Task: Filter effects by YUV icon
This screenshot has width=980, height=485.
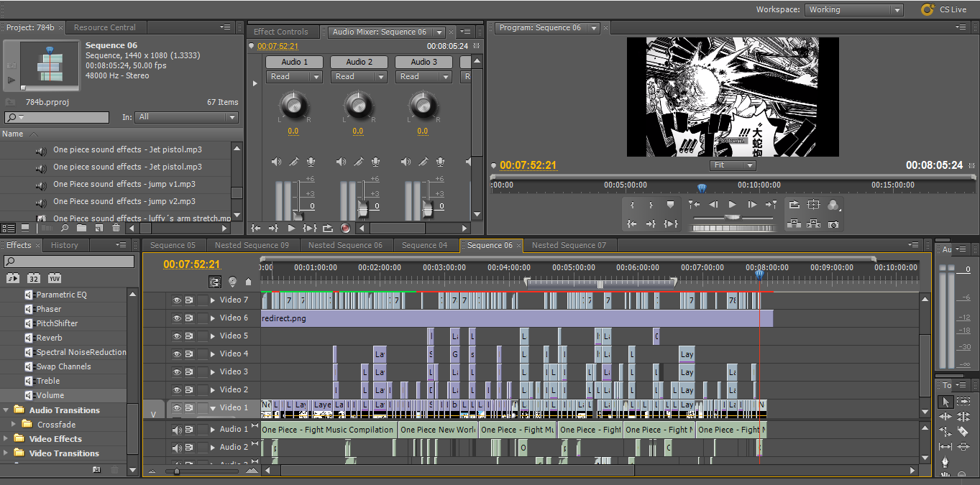Action: pyautogui.click(x=55, y=278)
